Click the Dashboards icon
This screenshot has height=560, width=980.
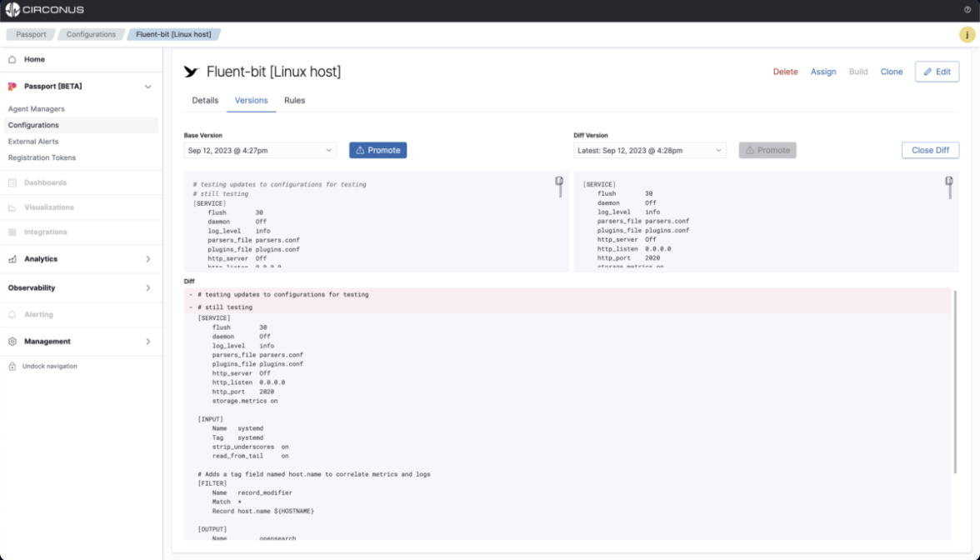click(12, 182)
